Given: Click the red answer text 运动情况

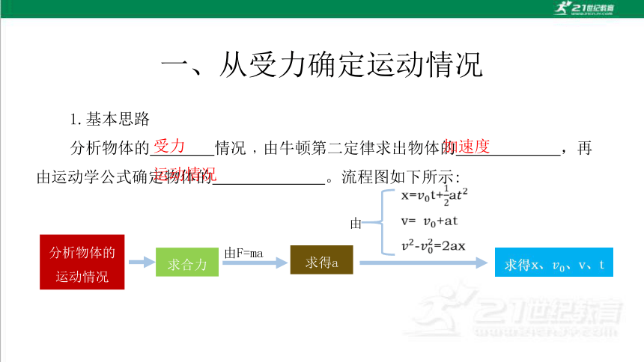Looking at the screenshot, I should [x=185, y=174].
